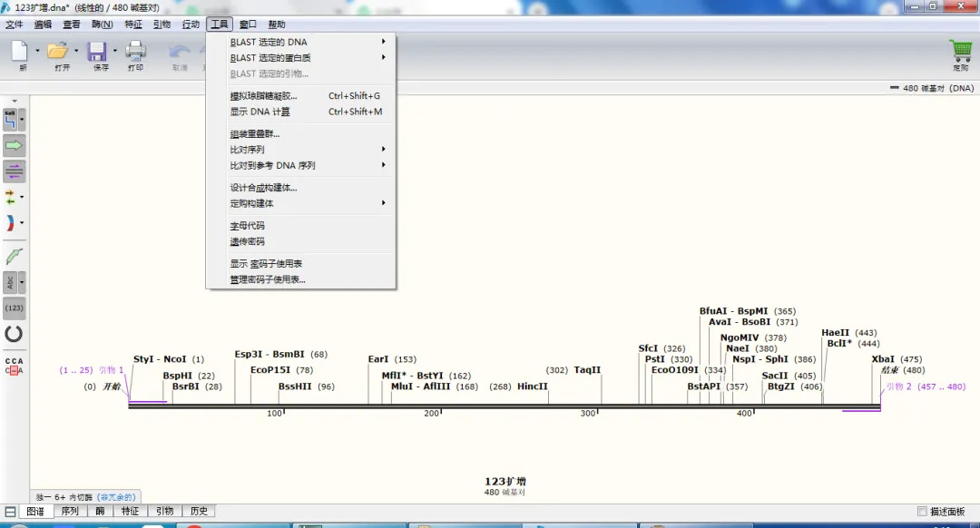Click the feather icon in left sidebar
This screenshot has height=528, width=980.
[14, 257]
